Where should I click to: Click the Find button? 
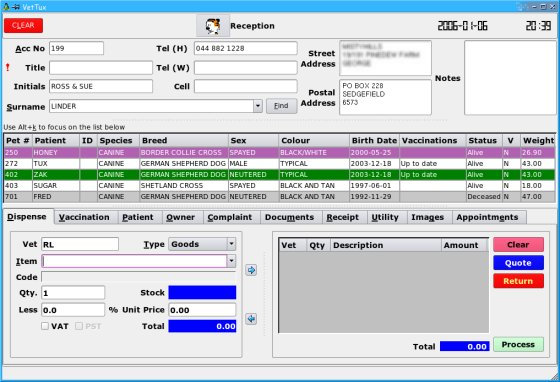pyautogui.click(x=281, y=106)
